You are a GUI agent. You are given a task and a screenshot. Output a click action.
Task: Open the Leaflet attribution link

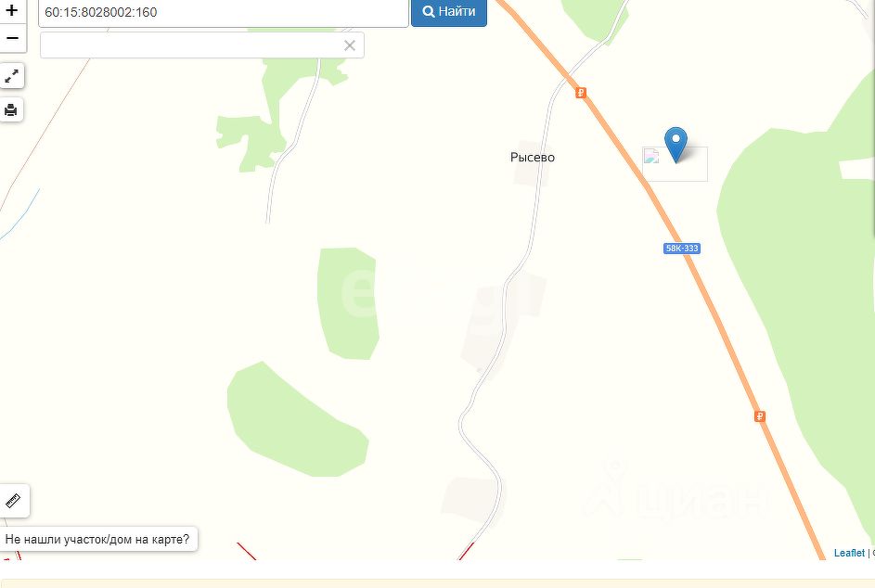[849, 553]
